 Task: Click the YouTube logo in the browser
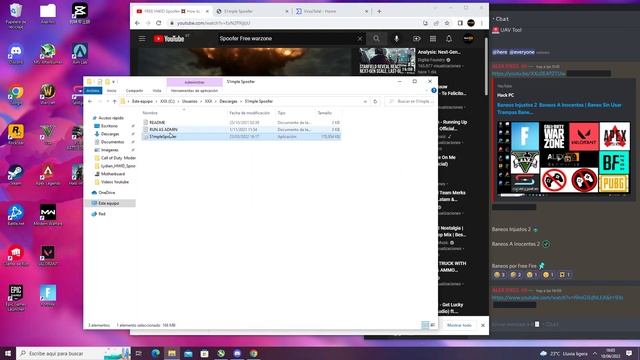tap(169, 39)
